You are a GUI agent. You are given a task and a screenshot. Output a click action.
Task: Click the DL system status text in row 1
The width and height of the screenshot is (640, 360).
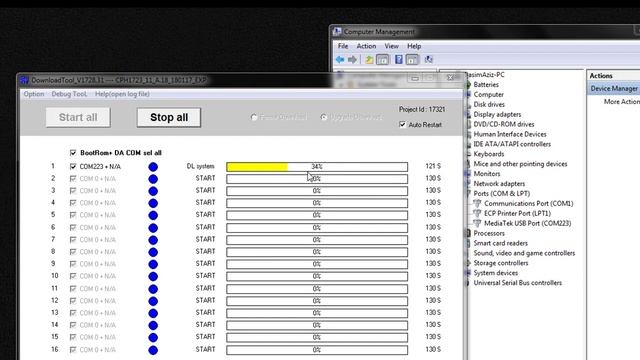click(x=200, y=166)
